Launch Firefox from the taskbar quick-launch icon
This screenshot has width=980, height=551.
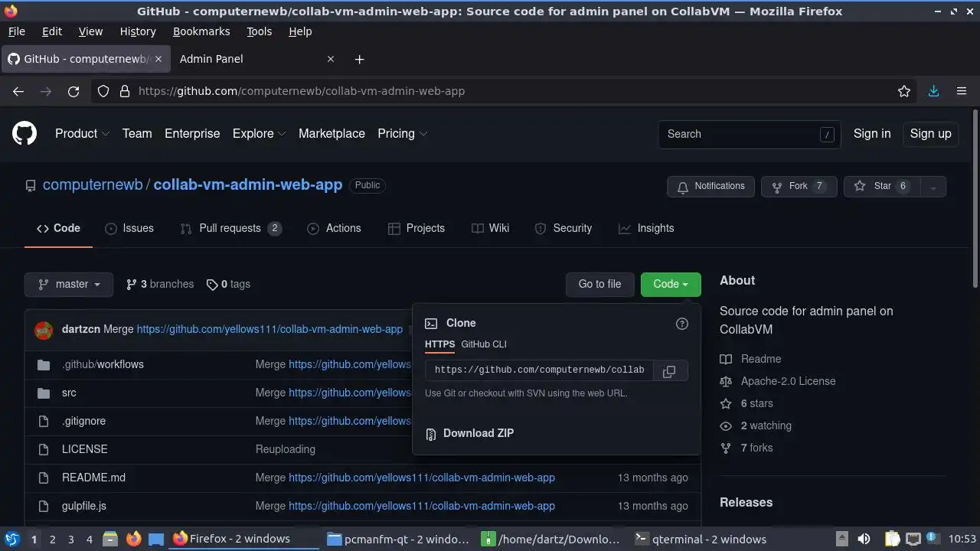(x=133, y=539)
